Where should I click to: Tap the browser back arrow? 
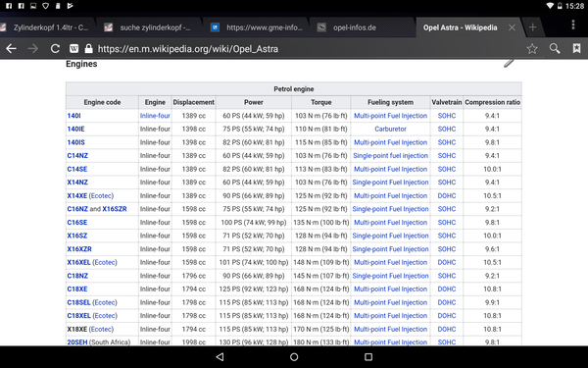(x=11, y=48)
